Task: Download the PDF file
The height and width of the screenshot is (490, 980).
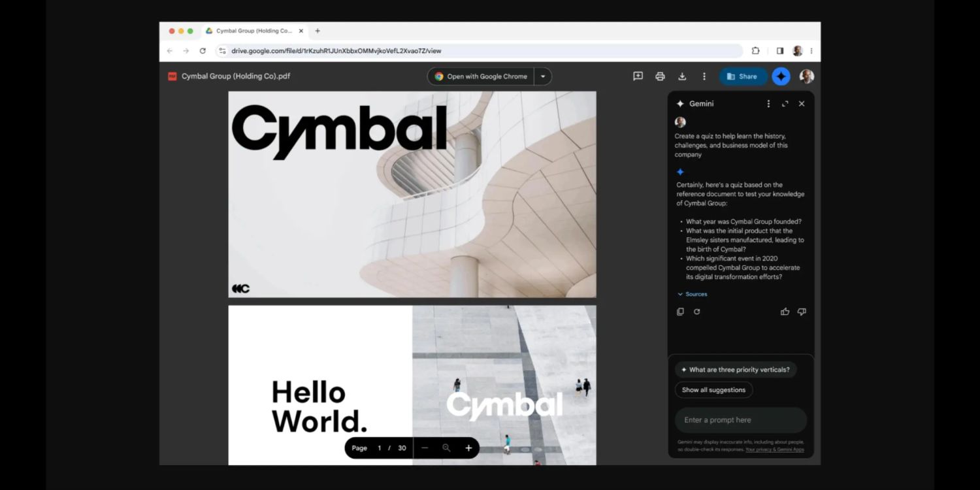Action: pos(682,76)
